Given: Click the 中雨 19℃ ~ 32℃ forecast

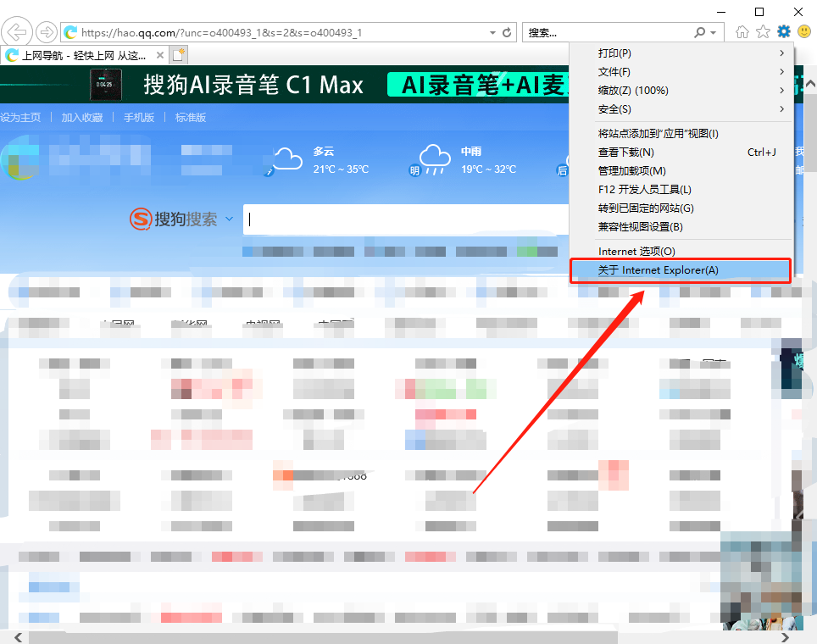Looking at the screenshot, I should 488,160.
